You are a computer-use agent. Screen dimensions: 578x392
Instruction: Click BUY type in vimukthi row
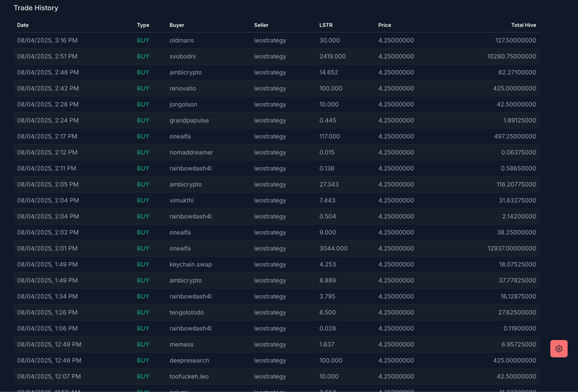(x=143, y=200)
